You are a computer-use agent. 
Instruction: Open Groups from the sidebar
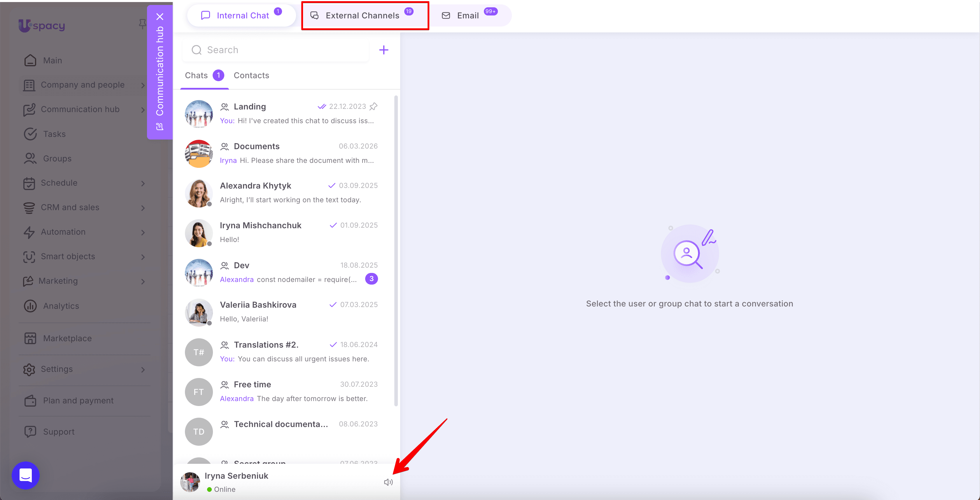[x=57, y=158]
